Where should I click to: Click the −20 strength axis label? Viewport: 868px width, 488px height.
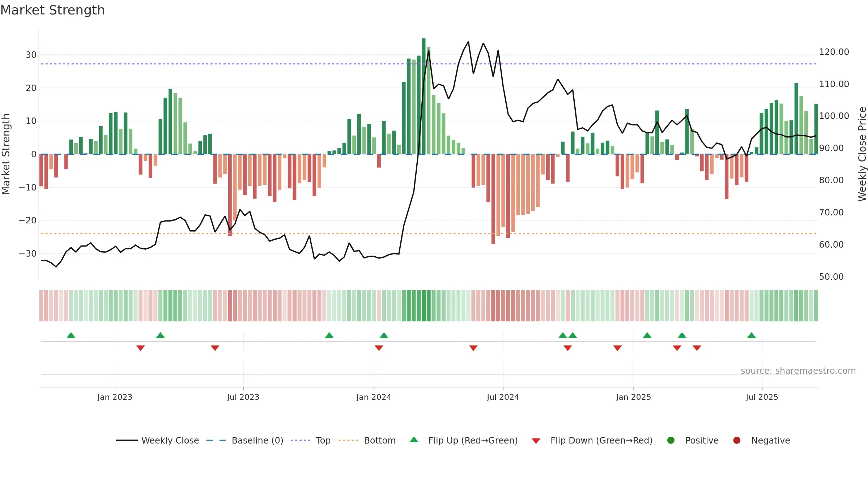28,221
